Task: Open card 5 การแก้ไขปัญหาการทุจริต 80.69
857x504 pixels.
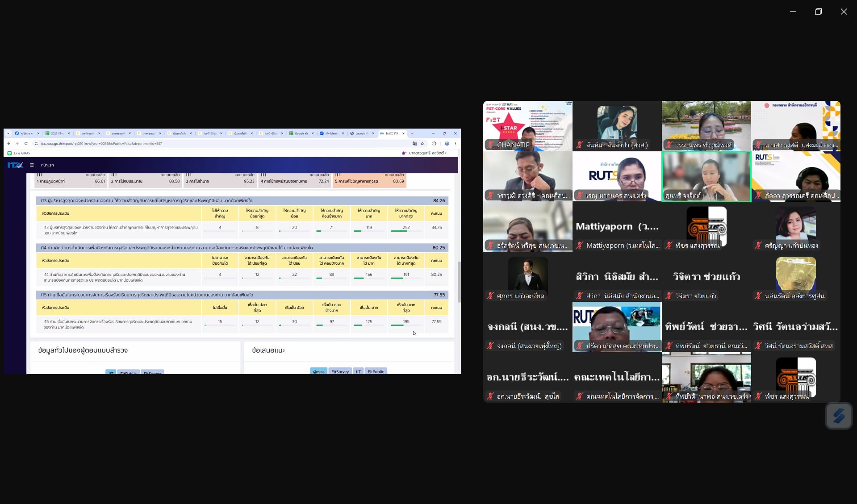Action: click(369, 180)
